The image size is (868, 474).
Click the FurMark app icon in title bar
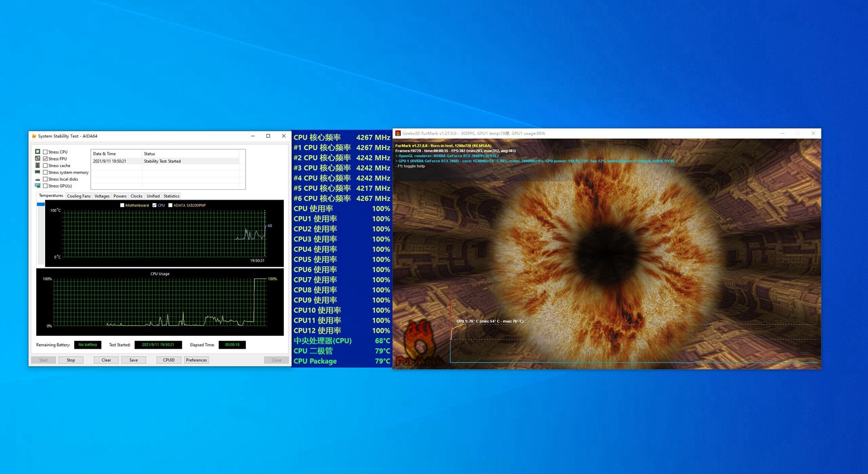[x=398, y=133]
